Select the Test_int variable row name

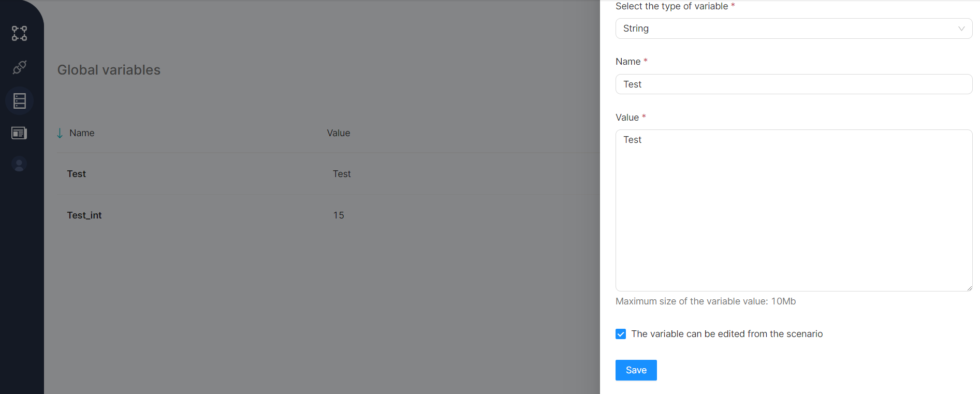pyautogui.click(x=84, y=215)
